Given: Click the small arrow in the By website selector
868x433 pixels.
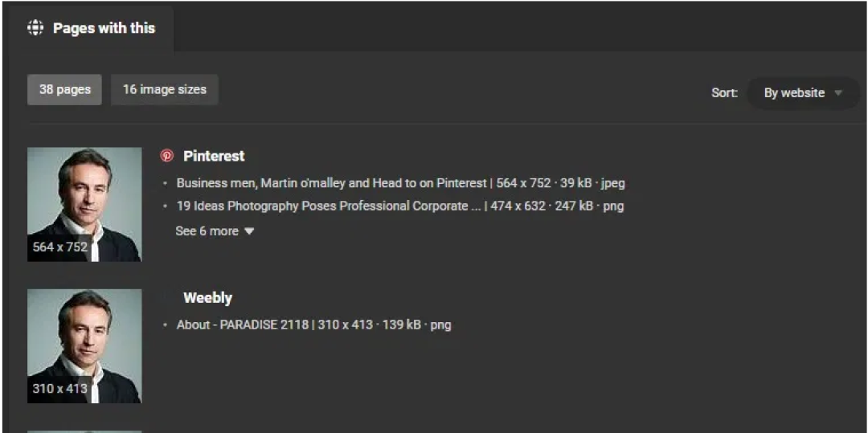Looking at the screenshot, I should (838, 93).
